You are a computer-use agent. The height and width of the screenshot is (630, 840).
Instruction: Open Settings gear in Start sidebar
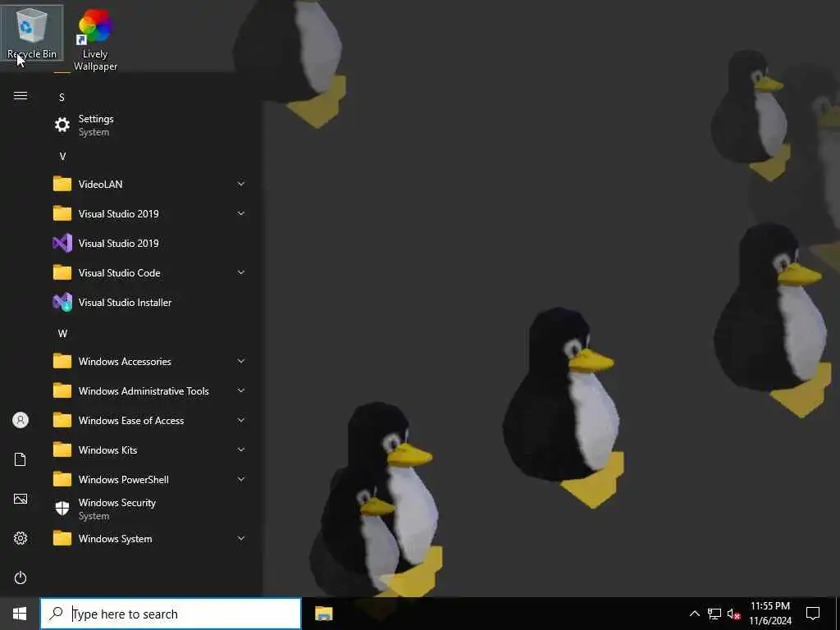pyautogui.click(x=21, y=538)
